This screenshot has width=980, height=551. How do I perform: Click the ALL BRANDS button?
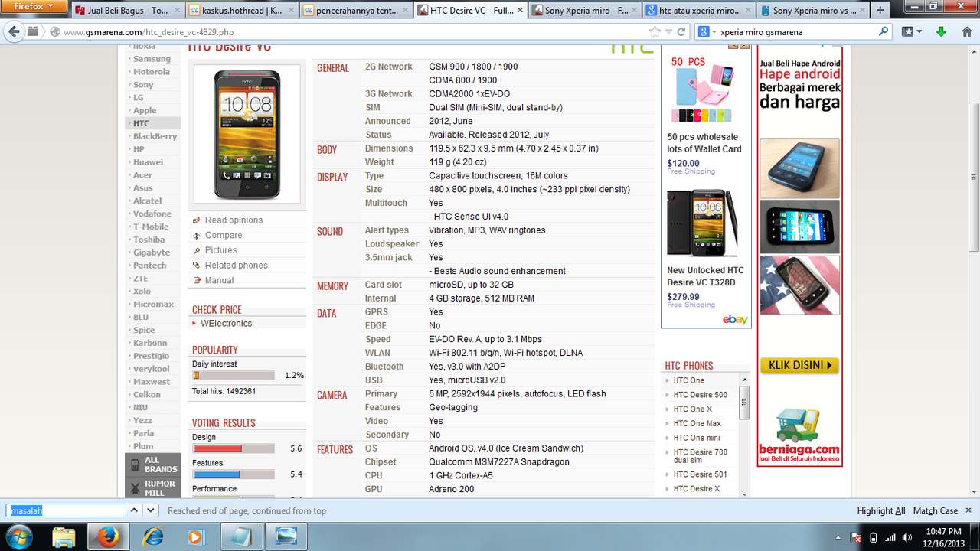point(153,465)
